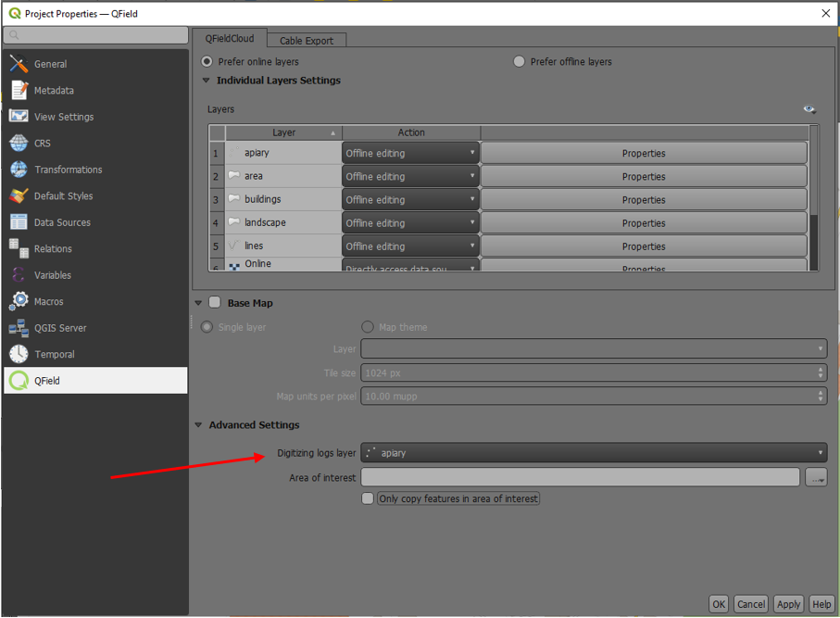
Task: Click the landscape polygon layer icon
Action: click(234, 221)
